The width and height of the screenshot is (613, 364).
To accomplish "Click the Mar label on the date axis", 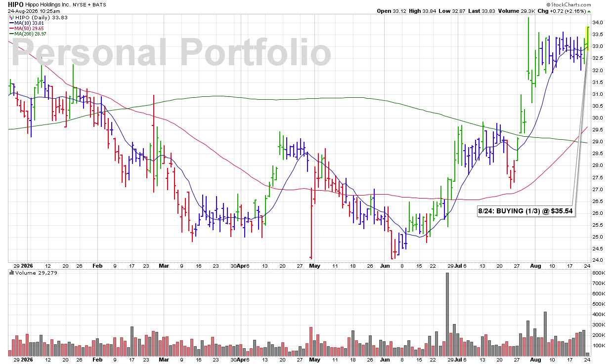I will tap(164, 265).
